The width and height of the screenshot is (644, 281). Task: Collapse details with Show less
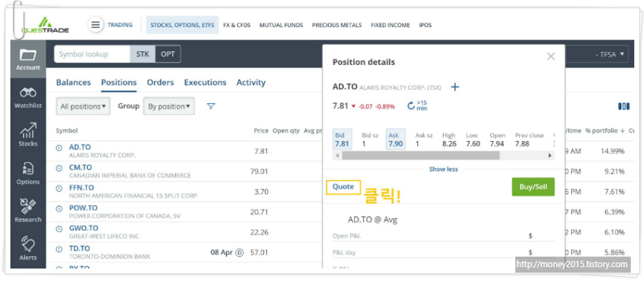443,169
